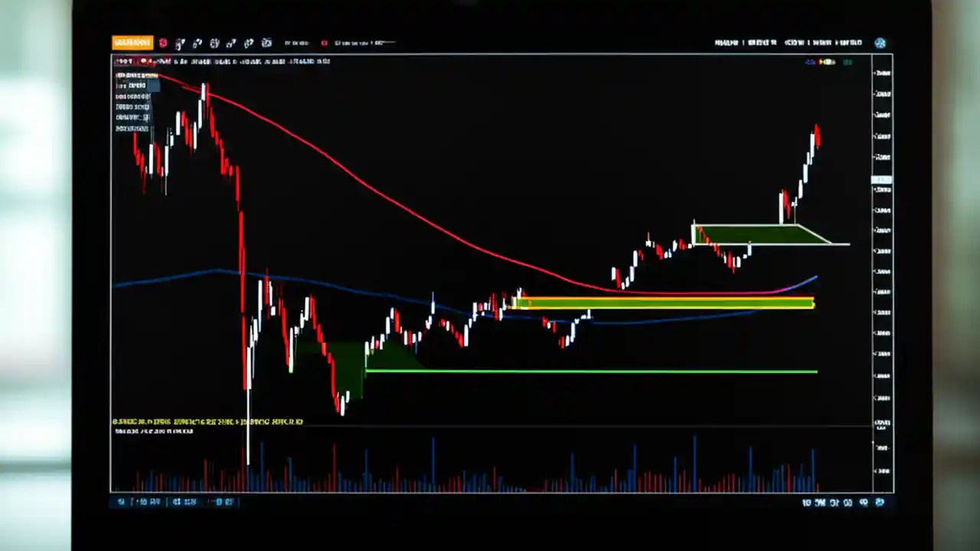Select the red alert icon in the toolbar
The height and width of the screenshot is (551, 980).
163,43
